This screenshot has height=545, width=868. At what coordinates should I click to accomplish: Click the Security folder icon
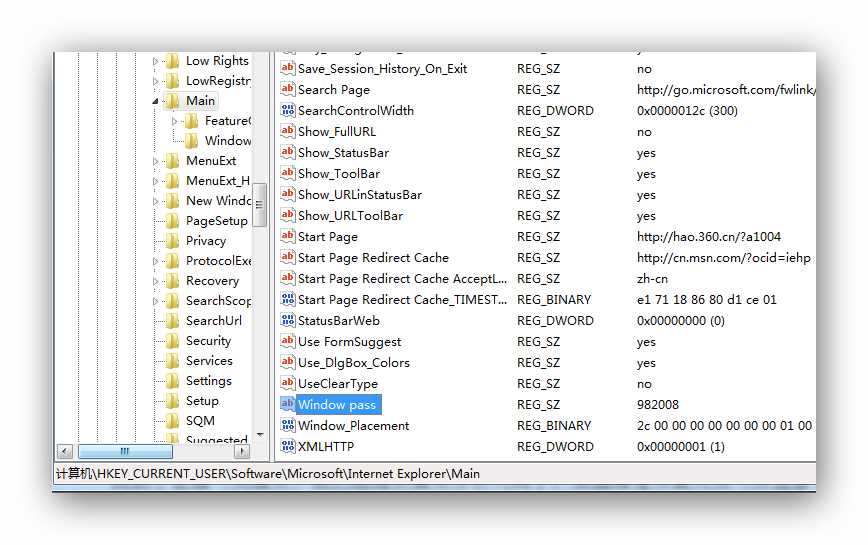[x=173, y=341]
